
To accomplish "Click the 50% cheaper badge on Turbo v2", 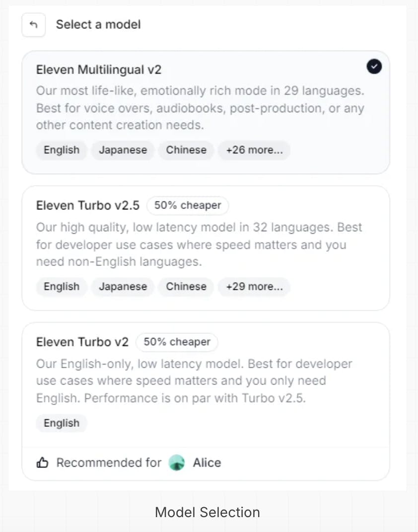I will 177,342.
